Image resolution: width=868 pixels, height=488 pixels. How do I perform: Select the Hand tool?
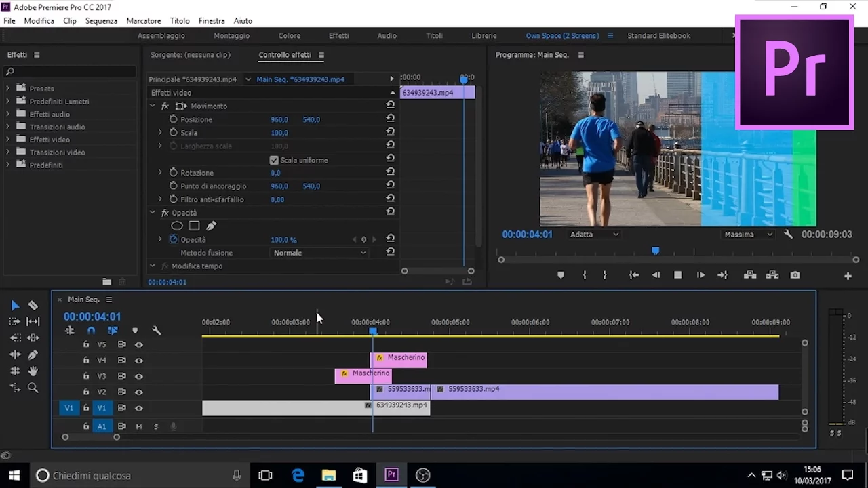tap(33, 371)
